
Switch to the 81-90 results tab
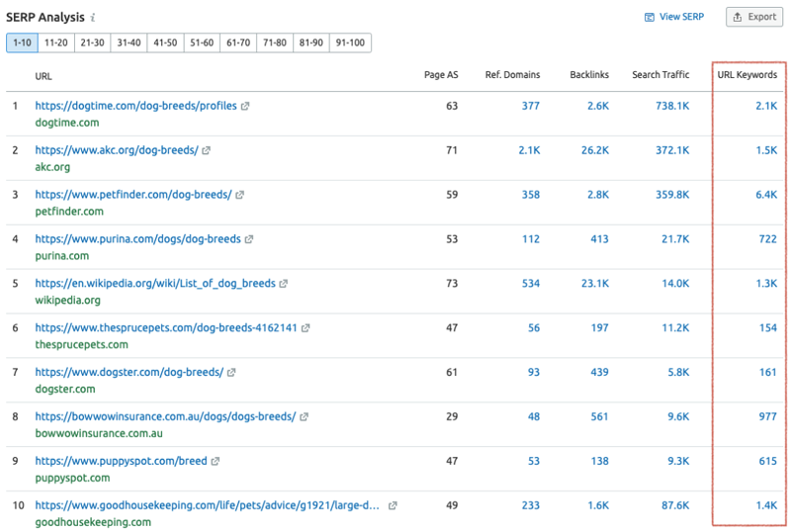click(311, 43)
